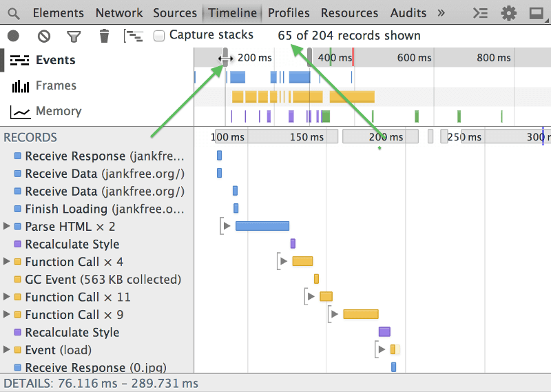Toggle the nested records tree view icon
The image size is (551, 392).
[x=133, y=36]
